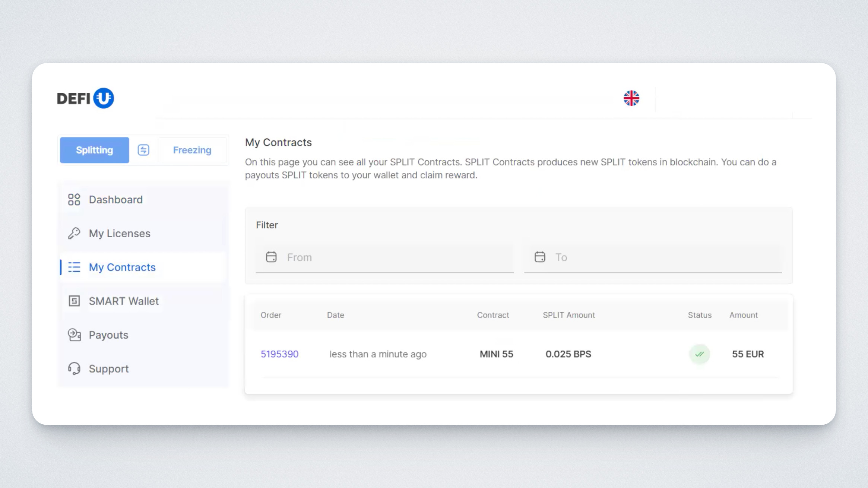Open the SMART Wallet page
This screenshot has height=488, width=868.
click(x=123, y=301)
